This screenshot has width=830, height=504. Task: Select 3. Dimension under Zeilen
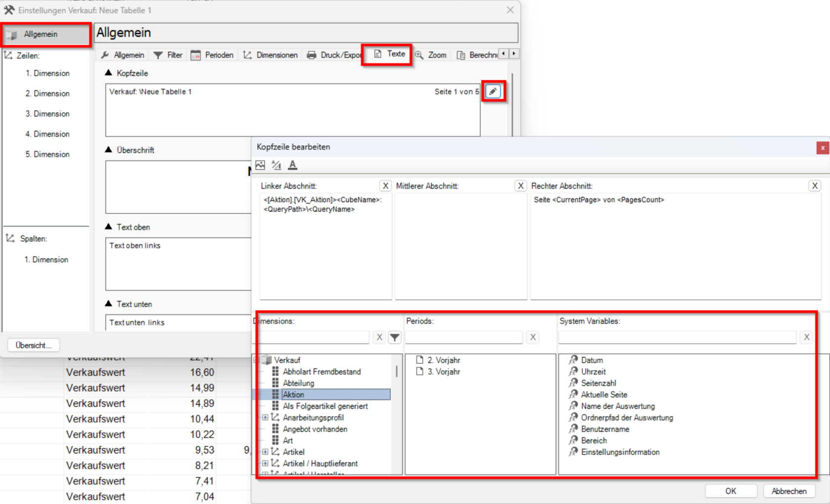(x=47, y=114)
